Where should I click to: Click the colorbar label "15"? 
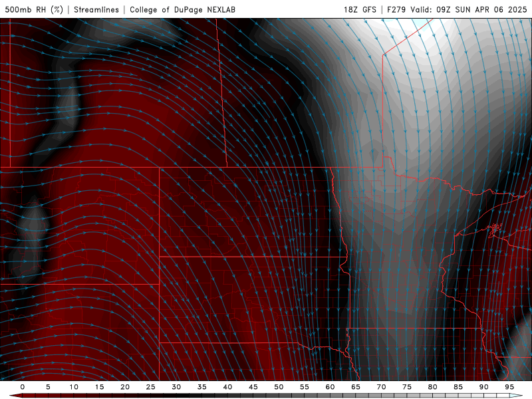coord(99,387)
